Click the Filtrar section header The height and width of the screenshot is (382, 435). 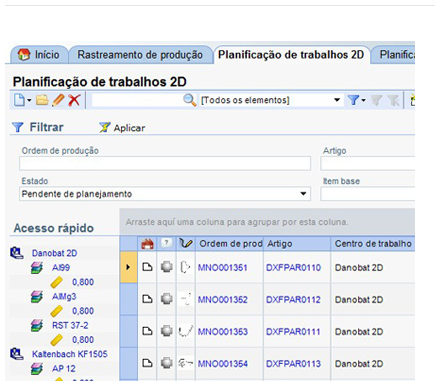click(x=38, y=127)
